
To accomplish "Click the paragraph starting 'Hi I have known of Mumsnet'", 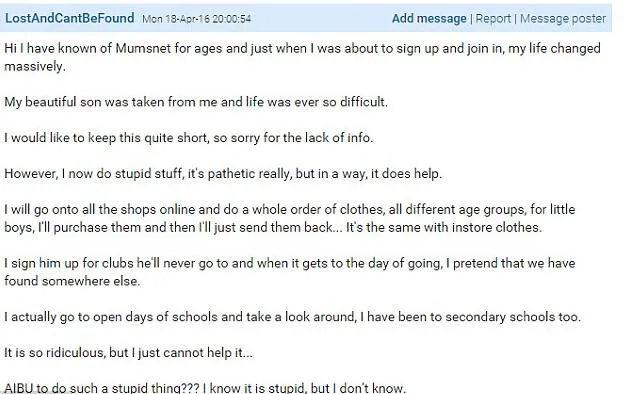I will tap(302, 57).
